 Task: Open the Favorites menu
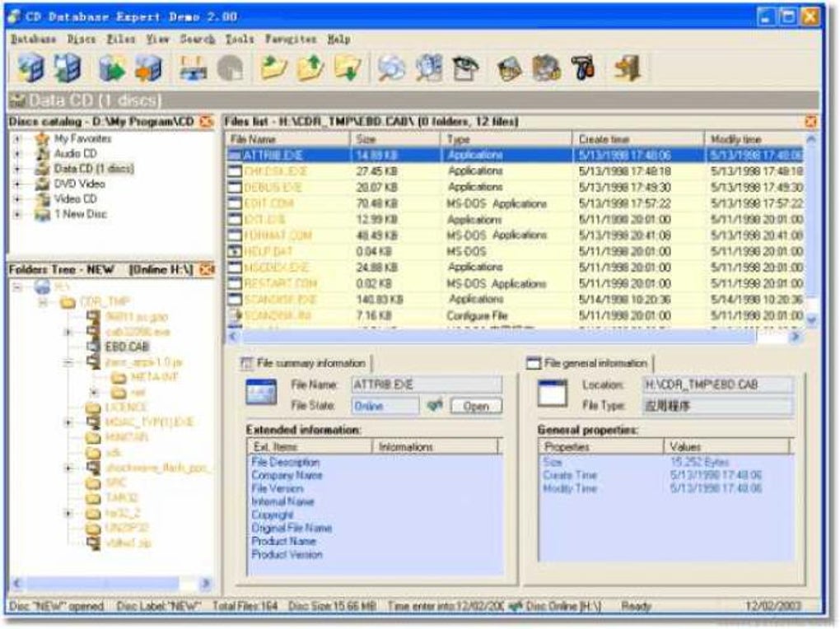(x=291, y=40)
